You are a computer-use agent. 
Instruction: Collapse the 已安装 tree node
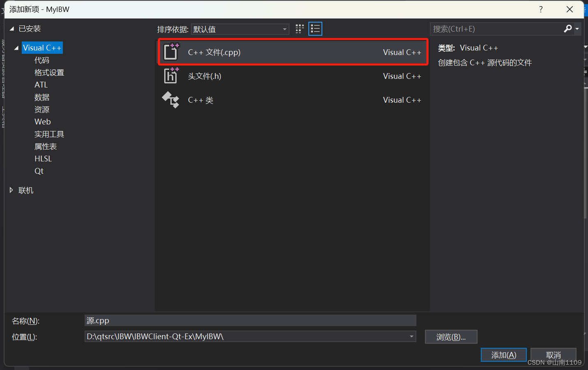pos(12,29)
